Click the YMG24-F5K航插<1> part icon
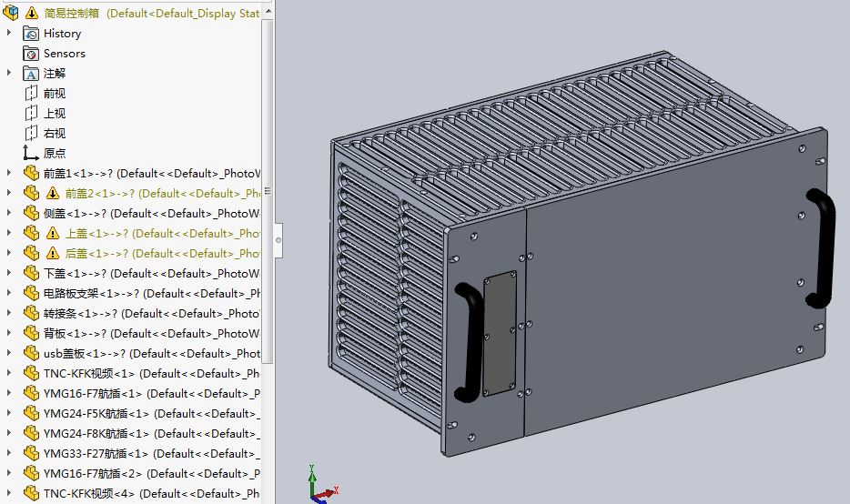Screen dimensions: 850x504 point(32,414)
